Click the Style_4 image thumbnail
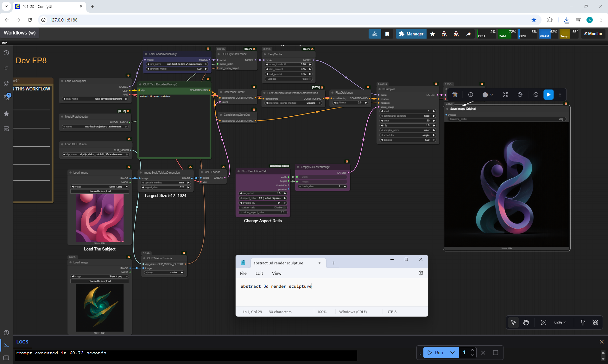The width and height of the screenshot is (608, 364). point(99,307)
